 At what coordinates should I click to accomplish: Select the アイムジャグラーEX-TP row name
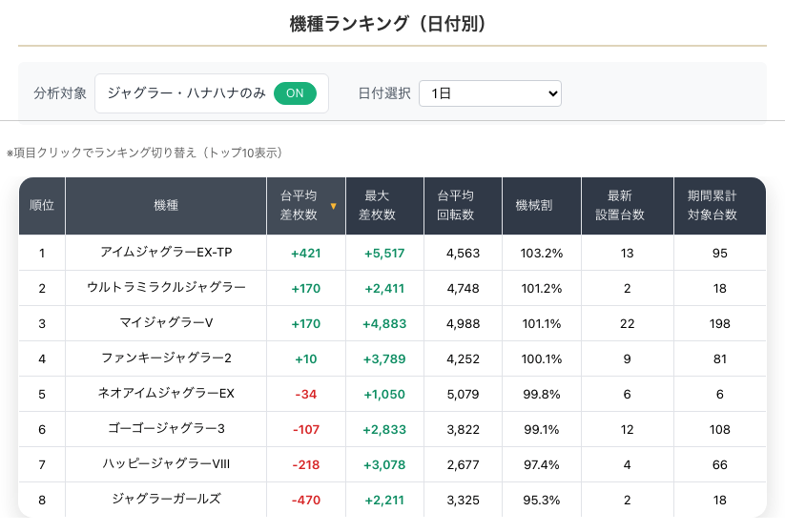[x=166, y=253]
